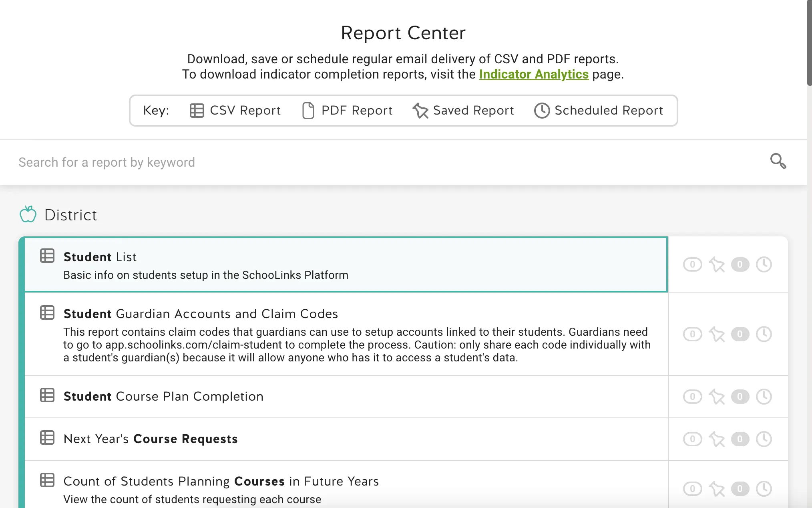Click scheduled count badge in Student List row
Screen dimensions: 812x508
click(740, 264)
